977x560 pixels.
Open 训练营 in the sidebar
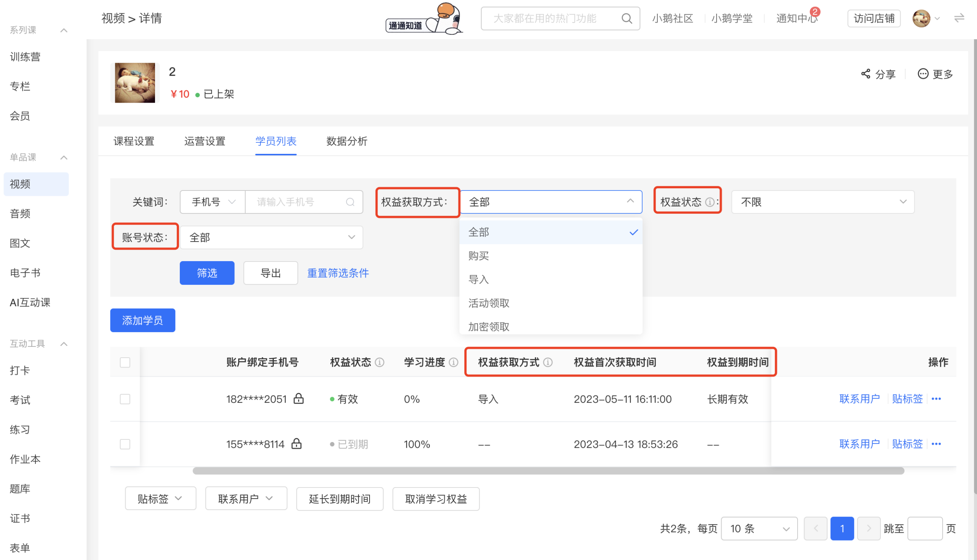(25, 57)
